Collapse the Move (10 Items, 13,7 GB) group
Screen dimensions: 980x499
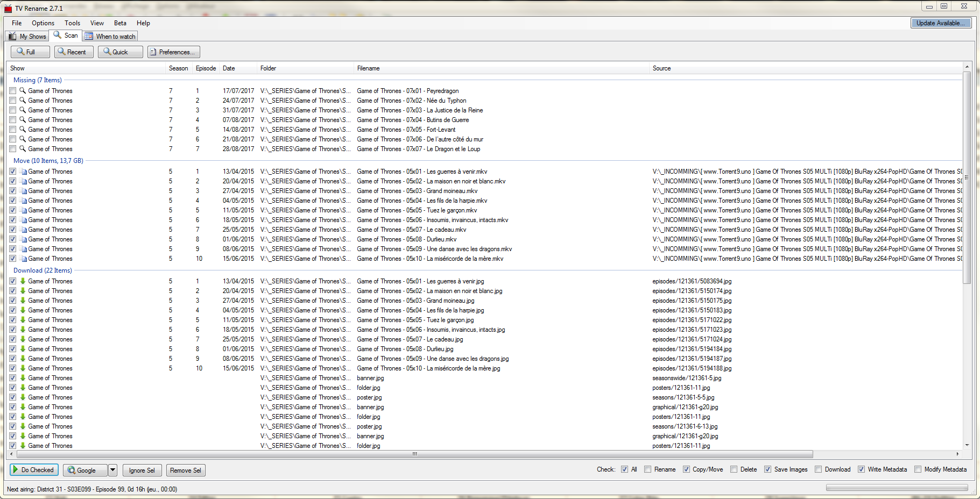click(x=48, y=161)
